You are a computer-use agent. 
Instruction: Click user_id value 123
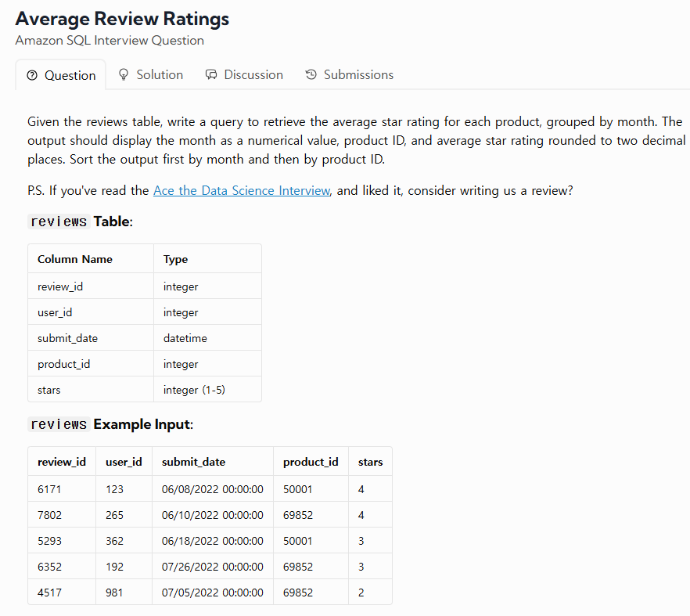tap(114, 489)
